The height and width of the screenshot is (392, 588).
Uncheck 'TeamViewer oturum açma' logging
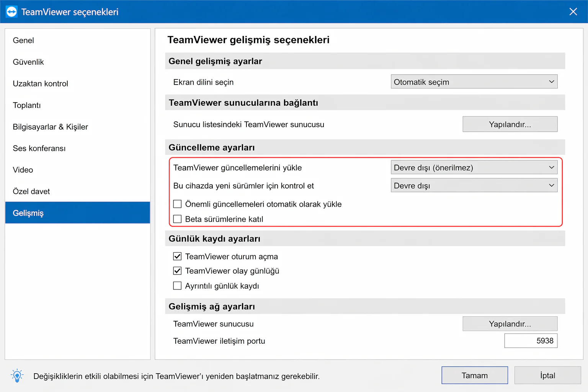click(x=177, y=256)
